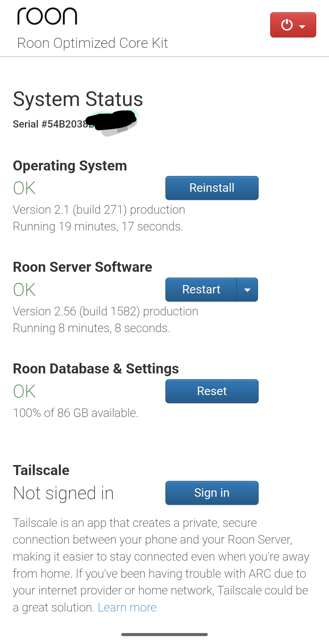
Task: Sign in to Tailscale
Action: click(212, 493)
